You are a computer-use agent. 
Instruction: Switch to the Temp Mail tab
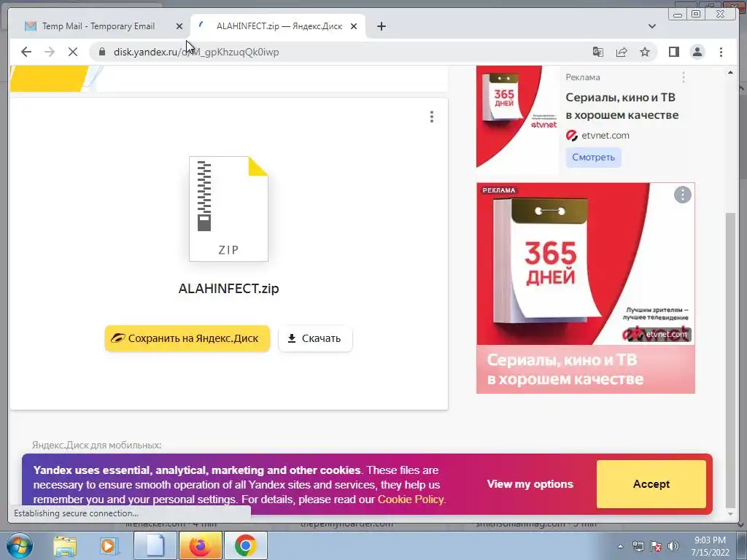[x=98, y=26]
